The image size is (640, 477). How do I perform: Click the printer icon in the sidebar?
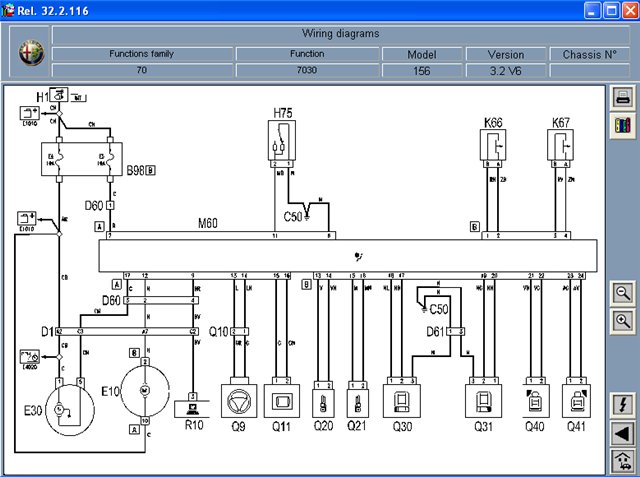622,98
